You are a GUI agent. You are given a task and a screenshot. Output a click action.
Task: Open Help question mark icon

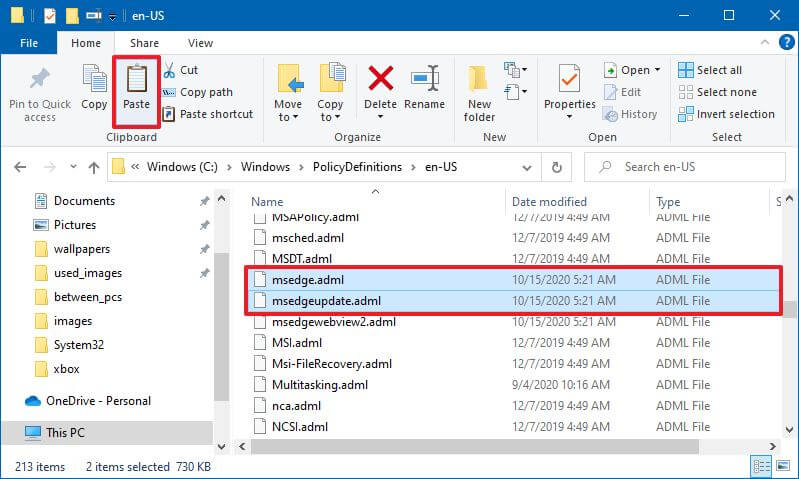[786, 42]
